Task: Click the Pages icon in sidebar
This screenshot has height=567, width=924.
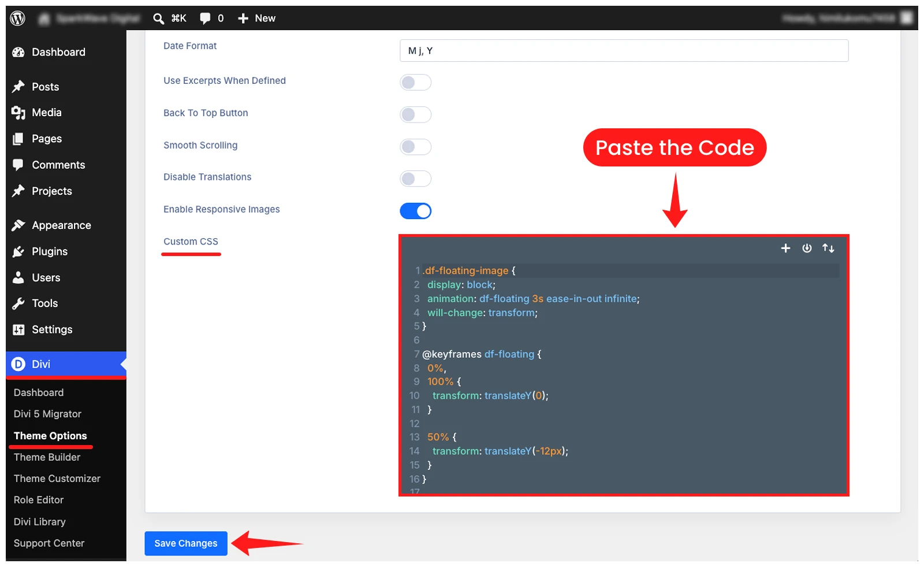Action: pyautogui.click(x=18, y=139)
